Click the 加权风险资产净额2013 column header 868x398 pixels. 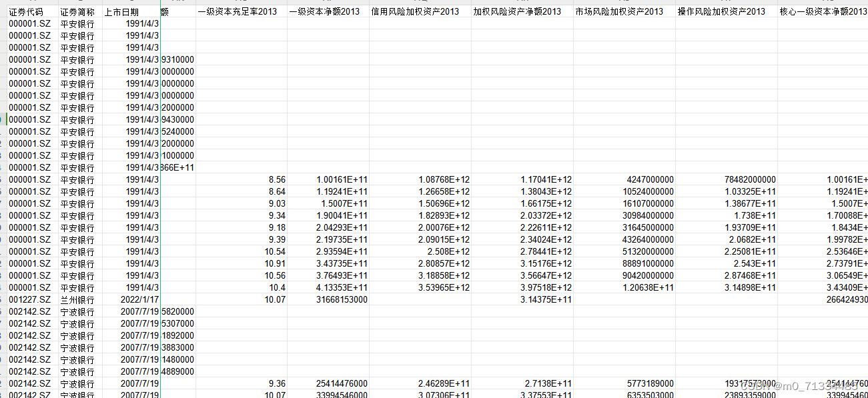coord(522,11)
